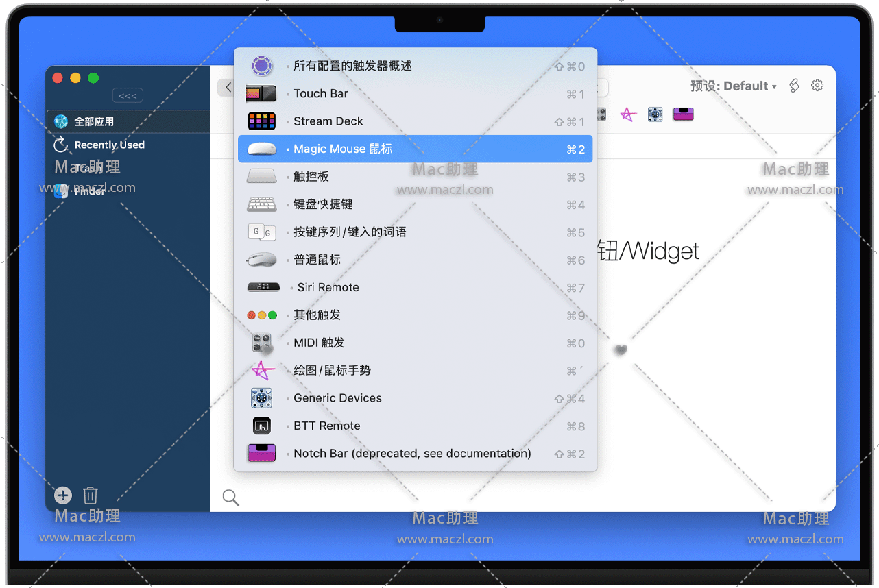Click the 普通鼠标 mouse icon in the menu
Viewport: 879px width, 588px height.
(261, 260)
